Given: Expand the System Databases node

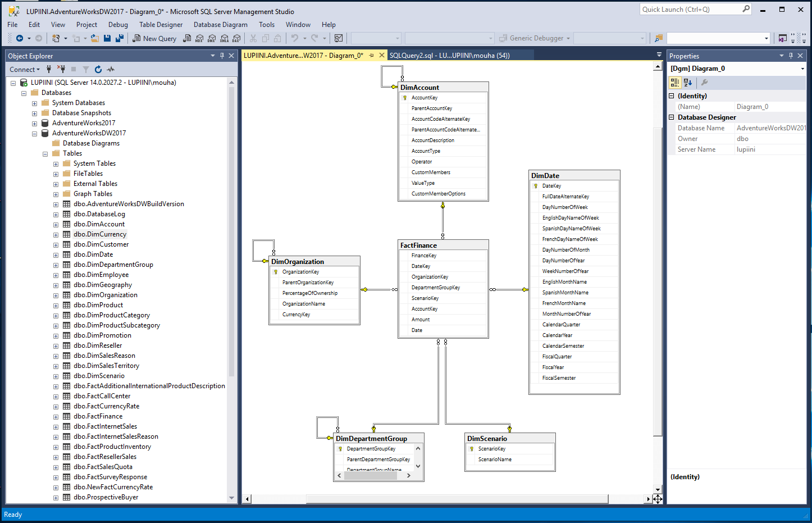Looking at the screenshot, I should tap(34, 103).
